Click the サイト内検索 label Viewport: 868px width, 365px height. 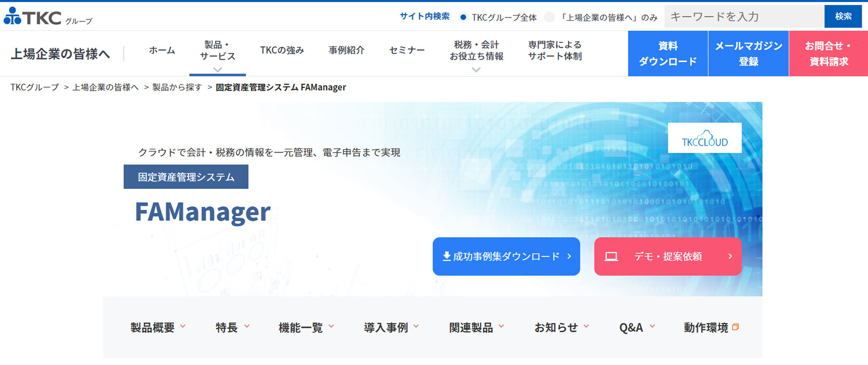click(x=424, y=16)
